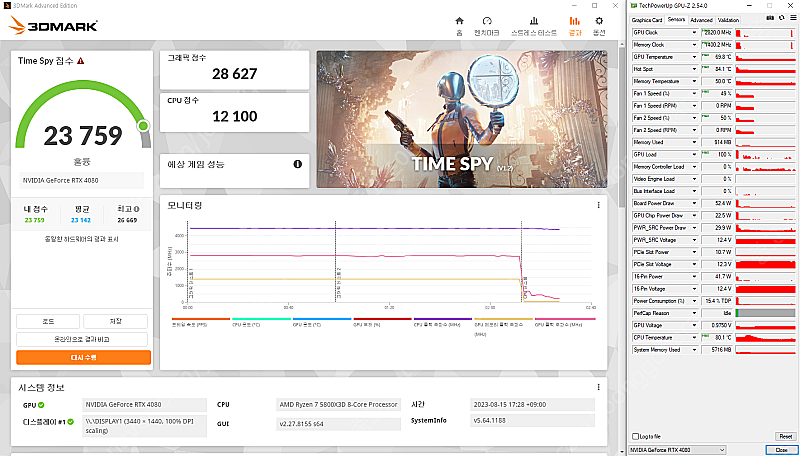800x456 pixels.
Task: Click the warning triangle next to Time Spy score
Action: click(81, 61)
